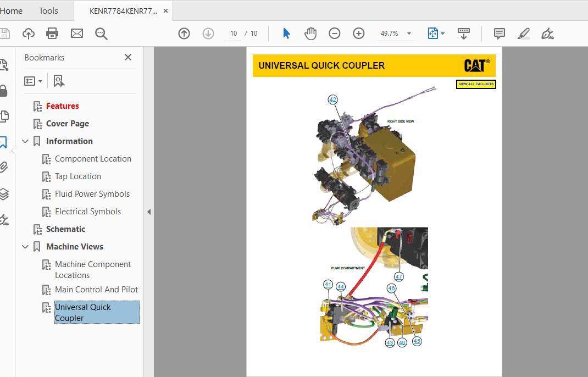
Task: Open Machine Component Locations bookmark
Action: pyautogui.click(x=93, y=270)
